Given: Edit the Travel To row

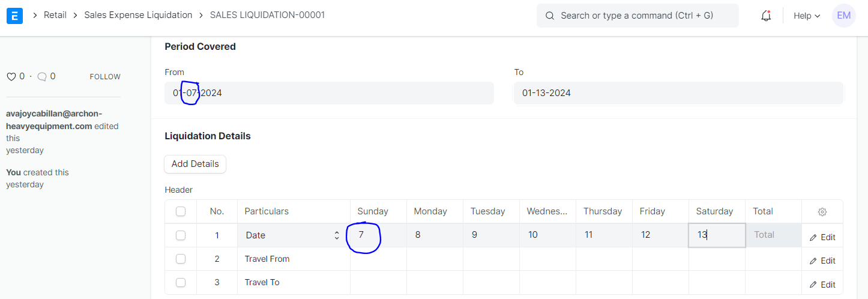Looking at the screenshot, I should pyautogui.click(x=822, y=285).
